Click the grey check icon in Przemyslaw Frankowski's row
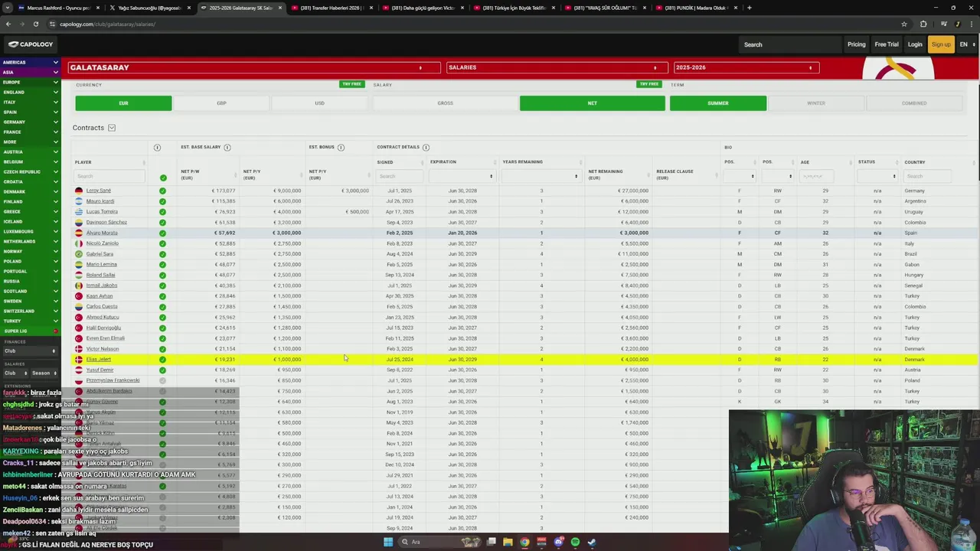The image size is (980, 551). pyautogui.click(x=162, y=380)
